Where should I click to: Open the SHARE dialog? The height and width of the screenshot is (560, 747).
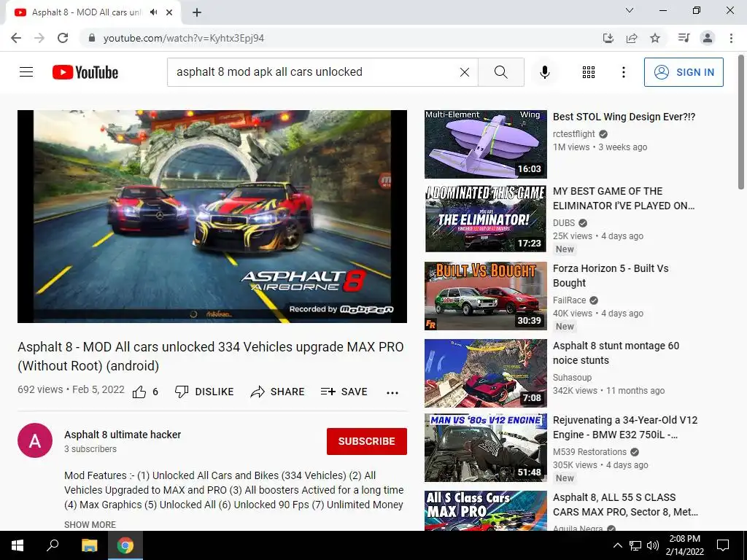pyautogui.click(x=277, y=392)
